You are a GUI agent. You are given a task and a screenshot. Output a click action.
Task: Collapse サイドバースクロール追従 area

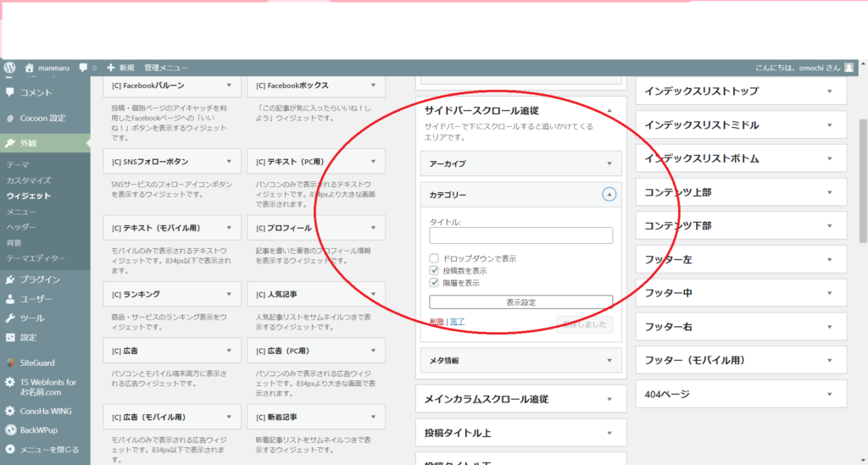coord(609,111)
